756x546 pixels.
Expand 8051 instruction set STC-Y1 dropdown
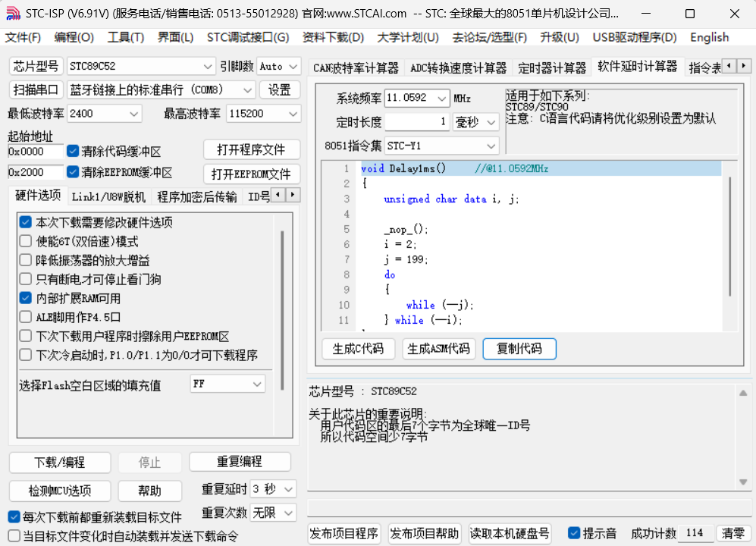(441, 146)
